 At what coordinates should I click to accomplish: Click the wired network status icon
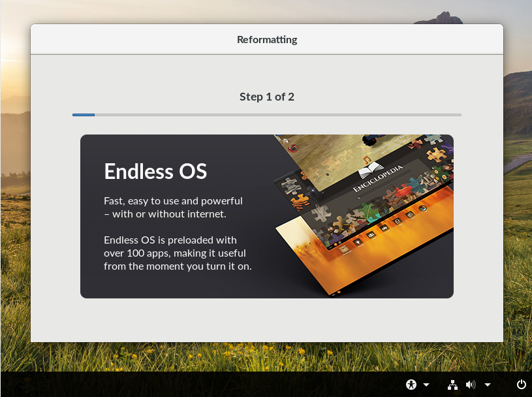pos(452,385)
